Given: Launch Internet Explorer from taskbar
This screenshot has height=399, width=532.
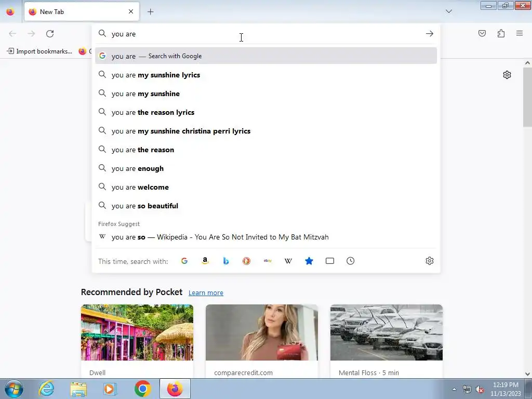Looking at the screenshot, I should pyautogui.click(x=46, y=389).
